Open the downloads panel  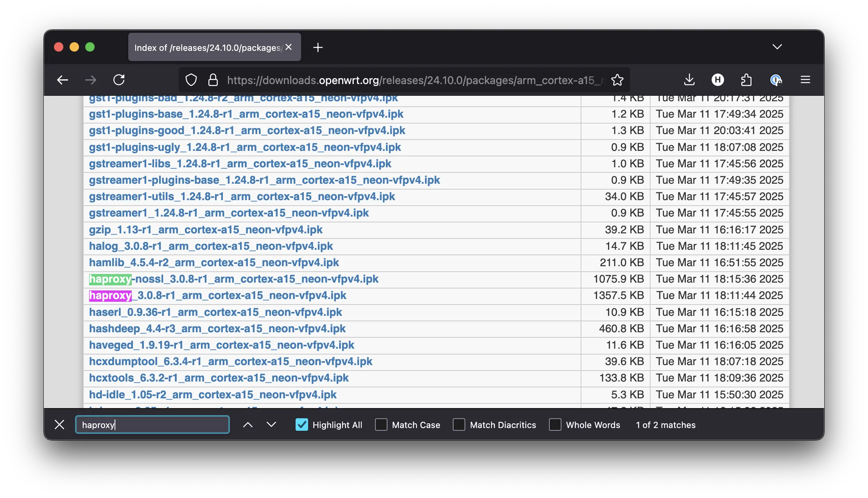pos(689,80)
